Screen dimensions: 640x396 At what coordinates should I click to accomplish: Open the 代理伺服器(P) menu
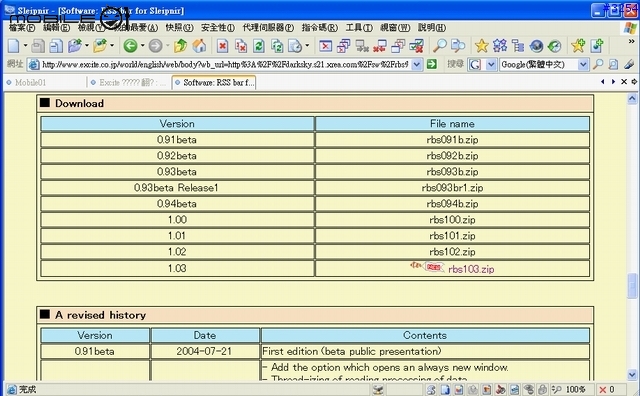(x=268, y=28)
